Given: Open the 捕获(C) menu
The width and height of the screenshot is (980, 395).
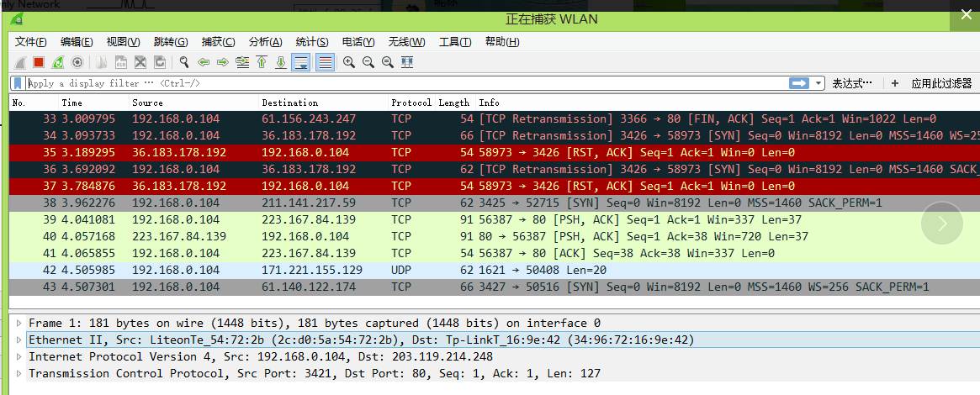Looking at the screenshot, I should pos(218,42).
